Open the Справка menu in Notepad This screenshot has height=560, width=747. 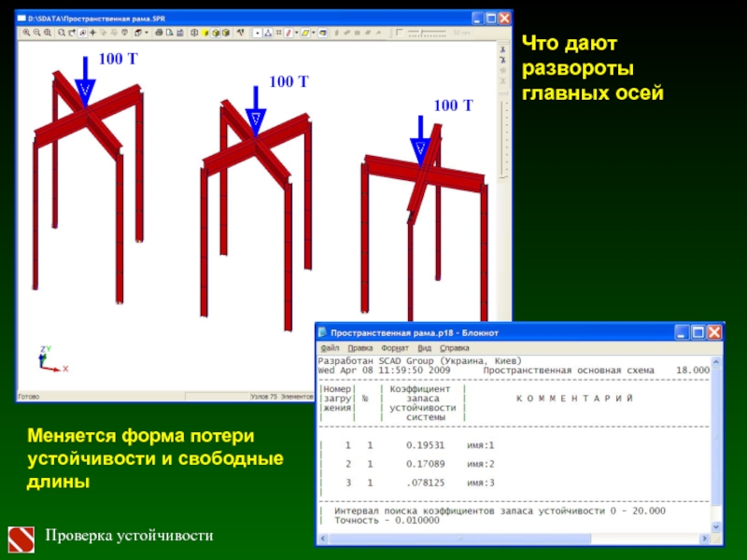pos(454,348)
